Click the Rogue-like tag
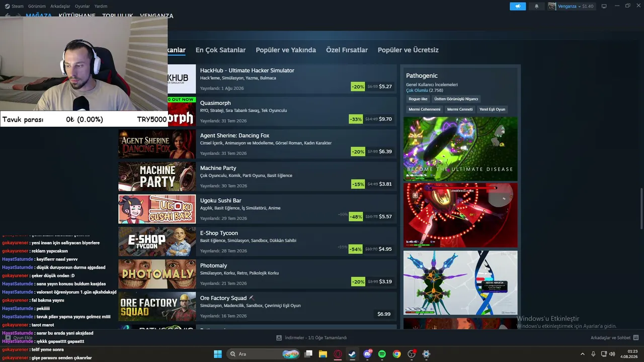Image resolution: width=644 pixels, height=362 pixels. tap(418, 99)
